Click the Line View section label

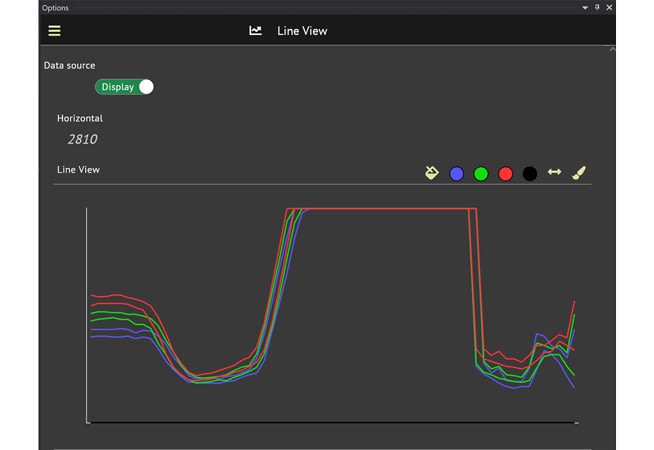click(x=77, y=170)
